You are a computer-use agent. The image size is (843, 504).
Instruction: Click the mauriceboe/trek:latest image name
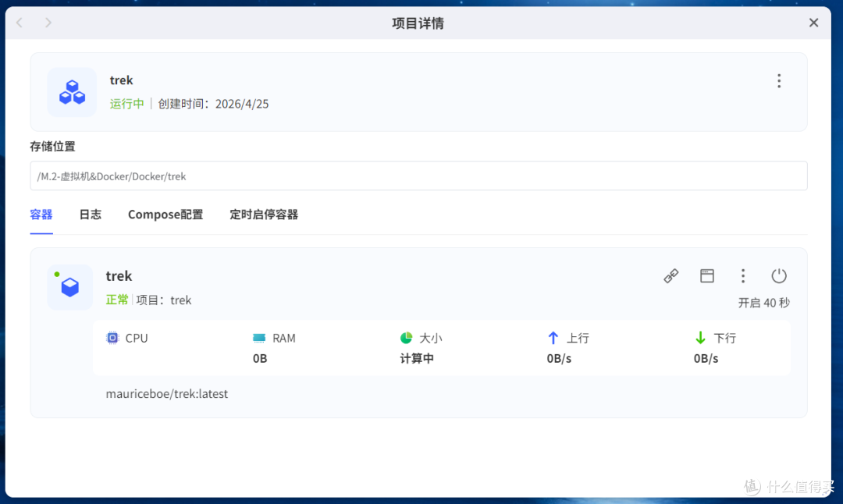point(167,394)
